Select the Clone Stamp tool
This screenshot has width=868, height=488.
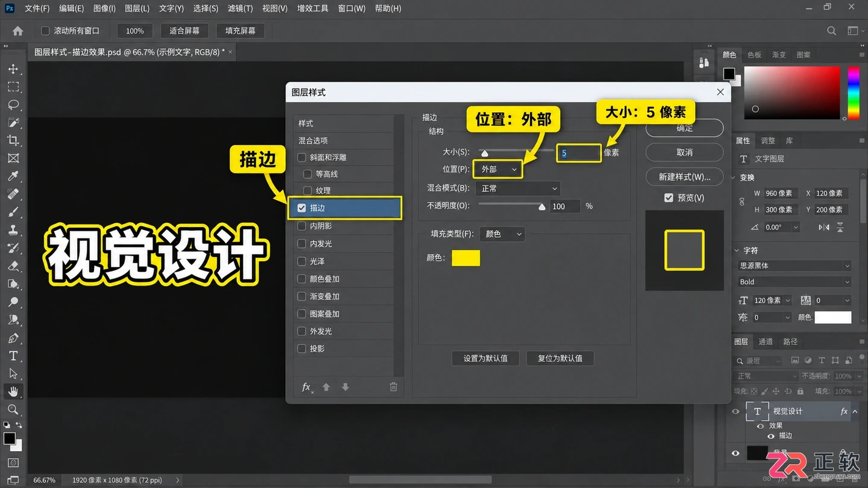13,230
